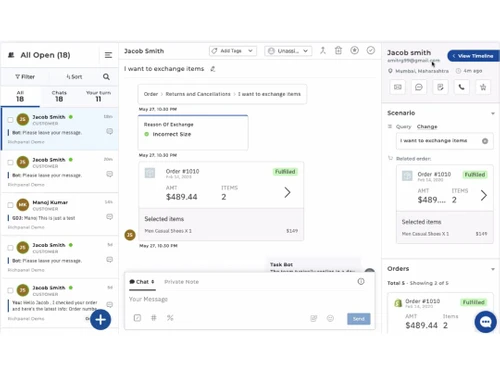Click 'Returns and Cancellations' breadcrumb
This screenshot has height=375, width=500.
(x=198, y=94)
